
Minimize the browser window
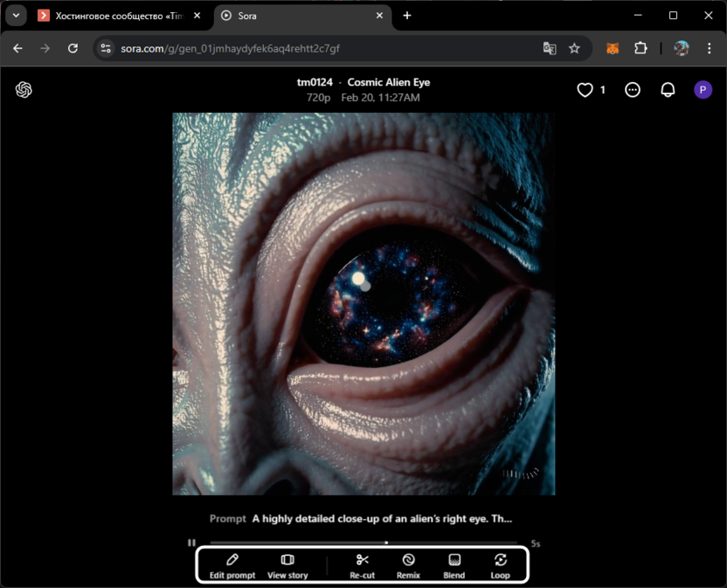click(x=638, y=16)
